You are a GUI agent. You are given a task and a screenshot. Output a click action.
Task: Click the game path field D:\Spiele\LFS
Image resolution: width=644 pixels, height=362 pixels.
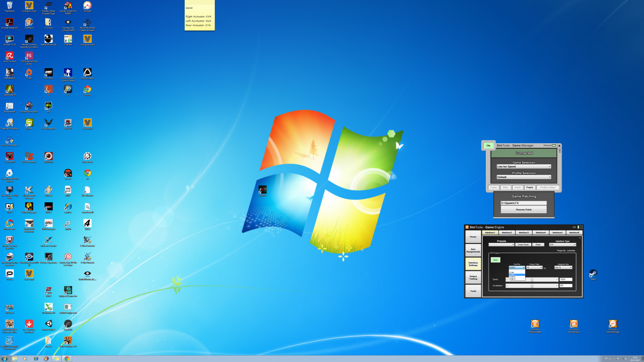[524, 203]
